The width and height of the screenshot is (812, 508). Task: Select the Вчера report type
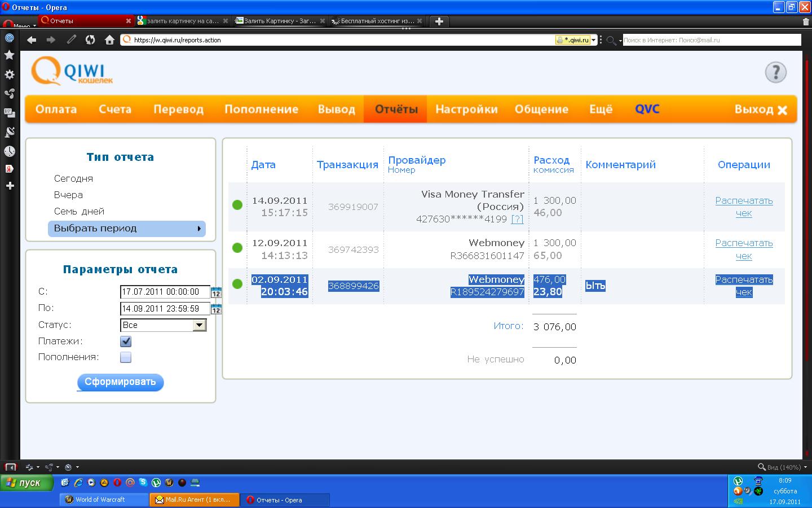pyautogui.click(x=68, y=195)
